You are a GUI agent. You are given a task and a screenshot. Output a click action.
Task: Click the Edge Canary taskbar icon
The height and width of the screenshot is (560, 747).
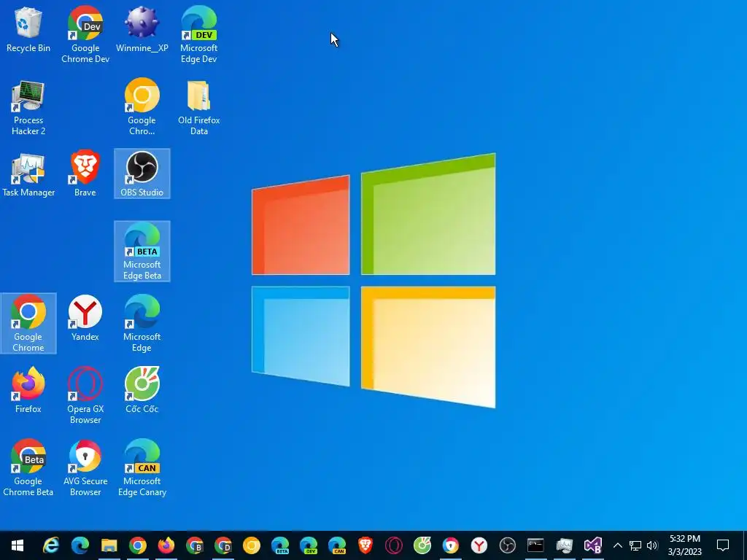coord(337,545)
